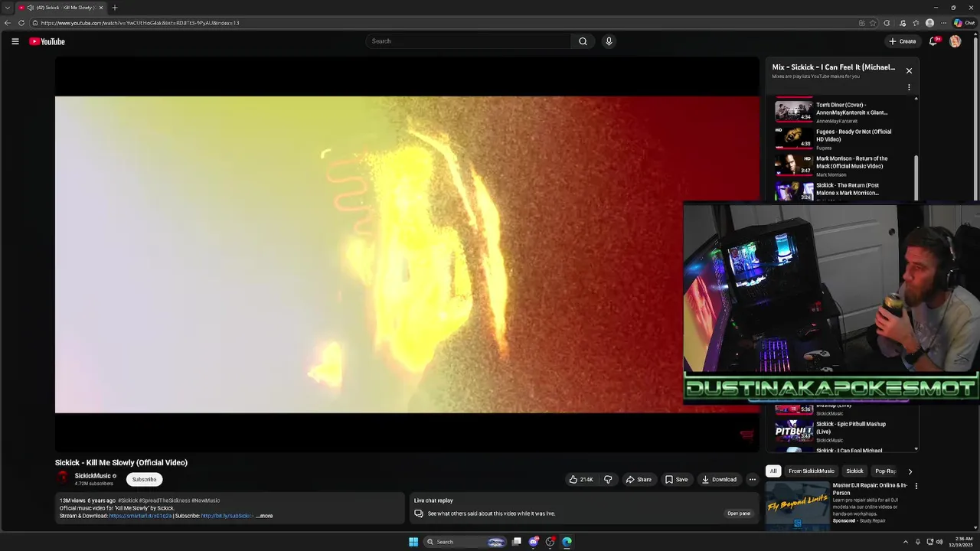This screenshot has height=551, width=980.
Task: Subscribe to SickickMusic channel
Action: (144, 480)
